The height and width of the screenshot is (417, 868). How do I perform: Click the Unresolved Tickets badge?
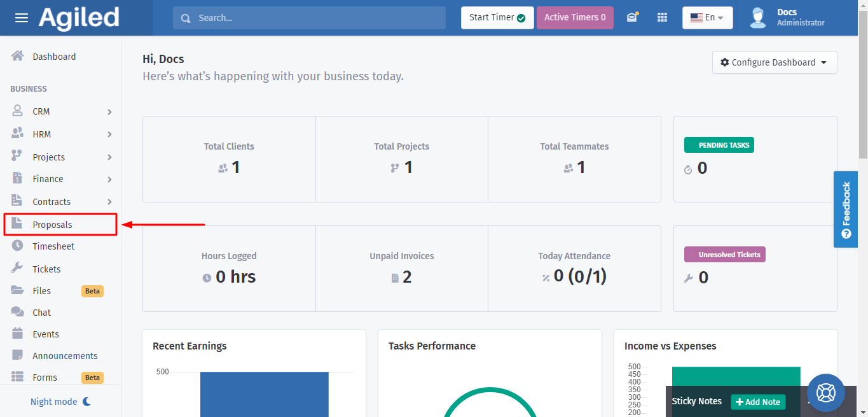725,255
